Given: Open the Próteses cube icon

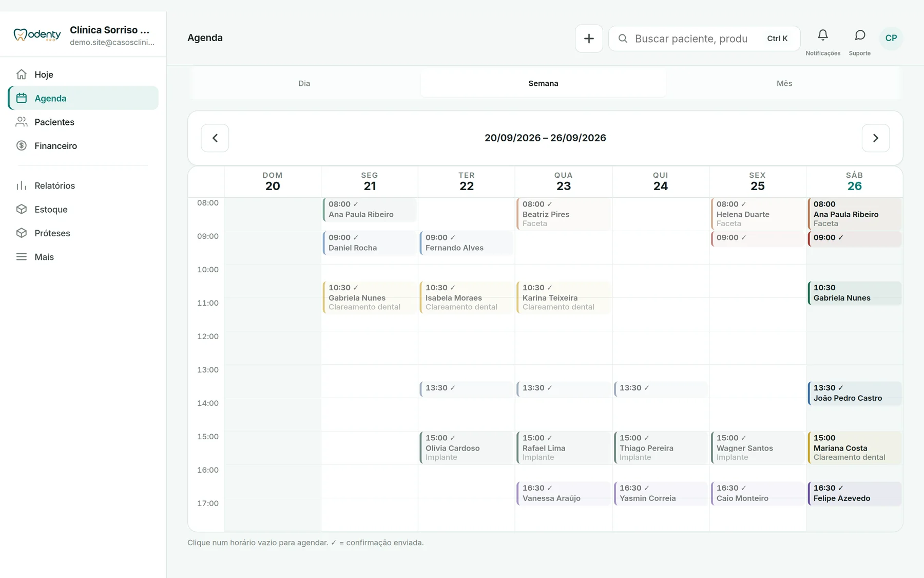Looking at the screenshot, I should pos(22,233).
